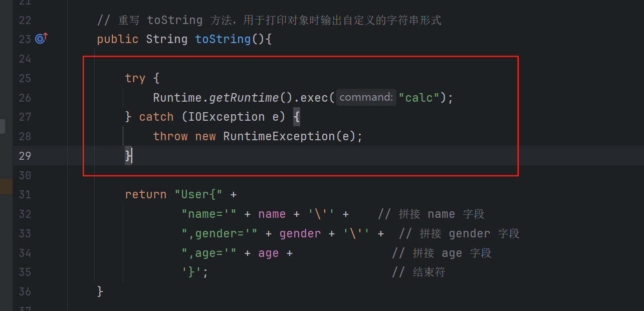Click the "User{" string literal
644x311 pixels.
coord(198,194)
